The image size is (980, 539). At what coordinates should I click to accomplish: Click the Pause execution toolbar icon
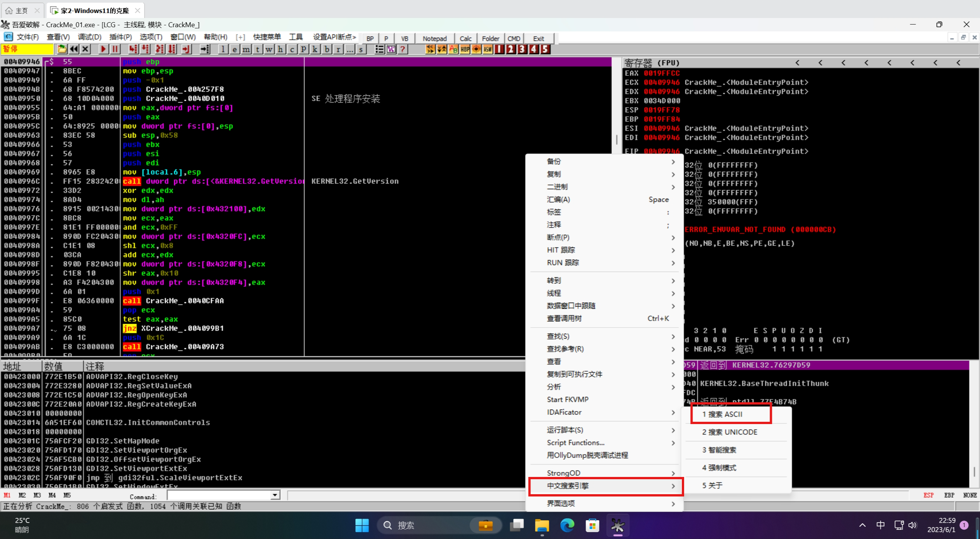[x=115, y=49]
